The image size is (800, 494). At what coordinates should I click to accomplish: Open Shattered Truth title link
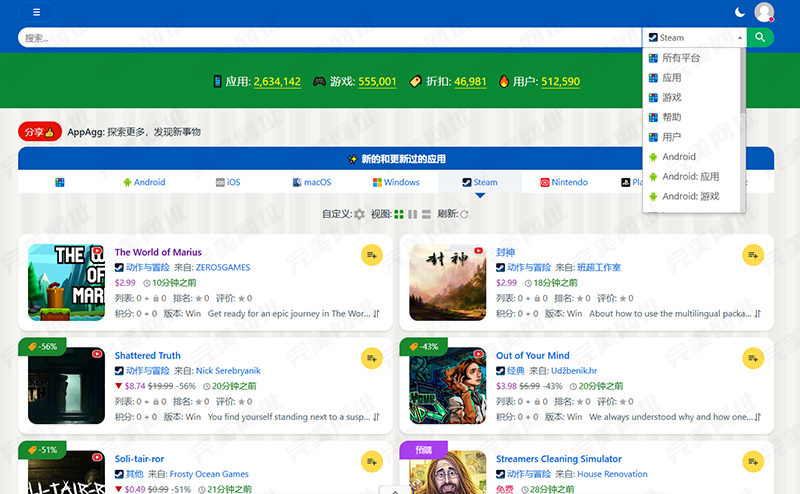tap(147, 355)
